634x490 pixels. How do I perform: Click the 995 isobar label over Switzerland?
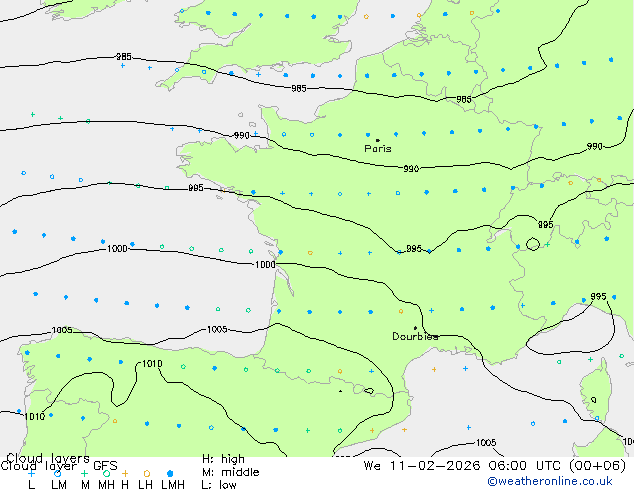[x=545, y=224]
